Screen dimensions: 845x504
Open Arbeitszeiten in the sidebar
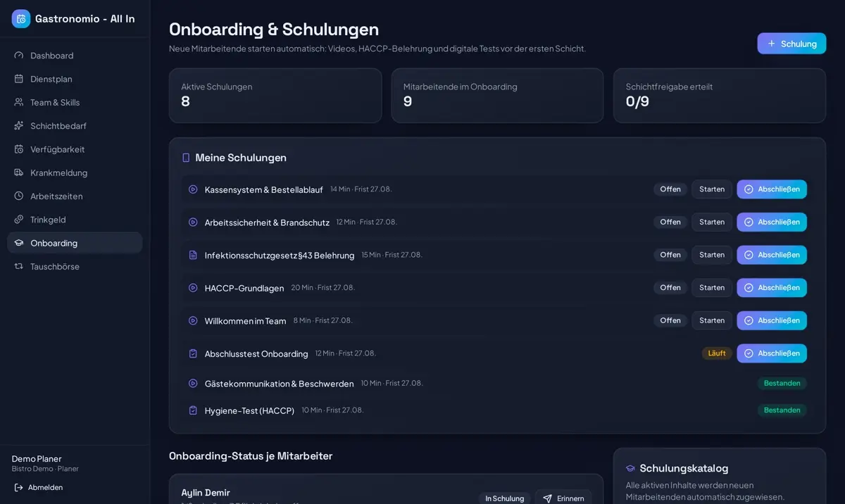[75, 196]
